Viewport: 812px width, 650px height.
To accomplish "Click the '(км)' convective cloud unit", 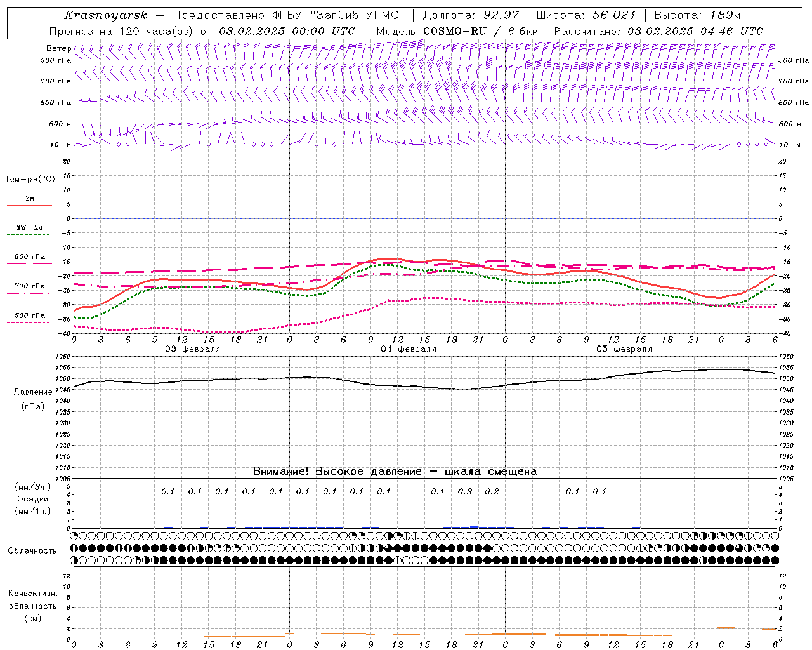I will (32, 618).
